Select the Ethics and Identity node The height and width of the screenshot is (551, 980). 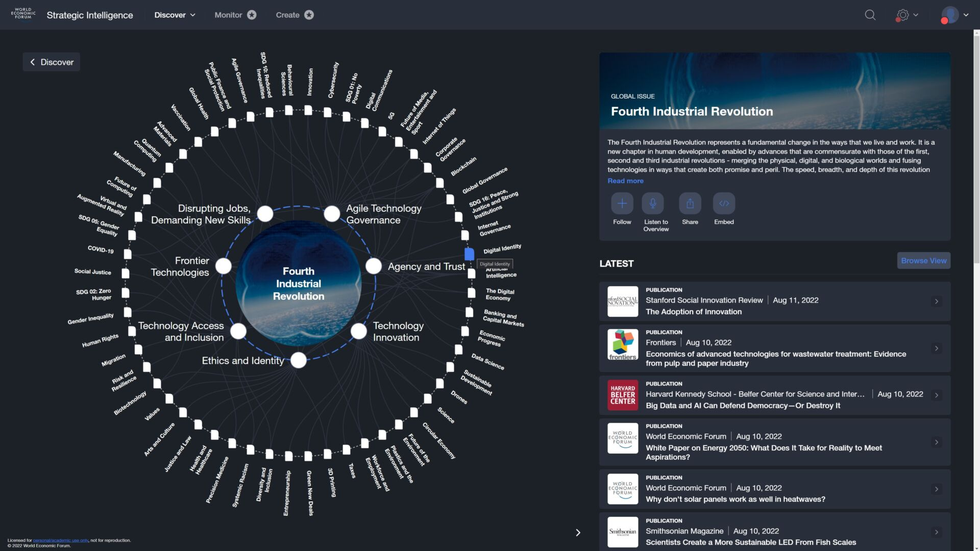pos(299,360)
